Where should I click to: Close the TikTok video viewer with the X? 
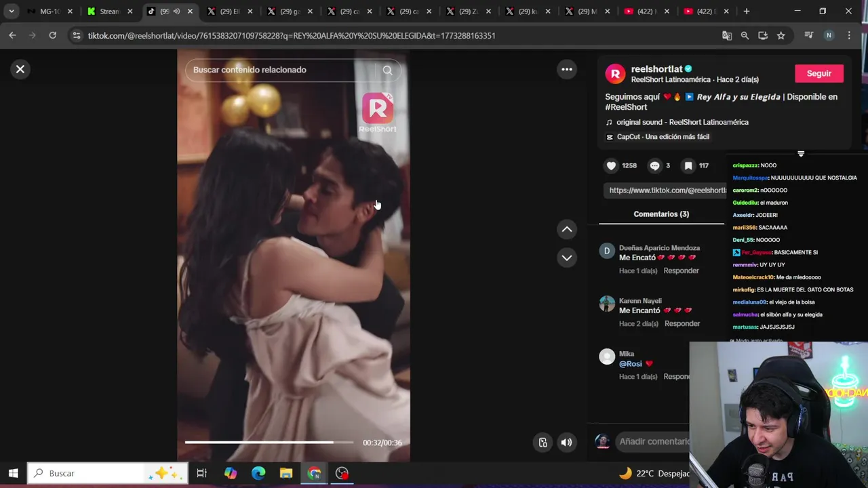coord(20,69)
